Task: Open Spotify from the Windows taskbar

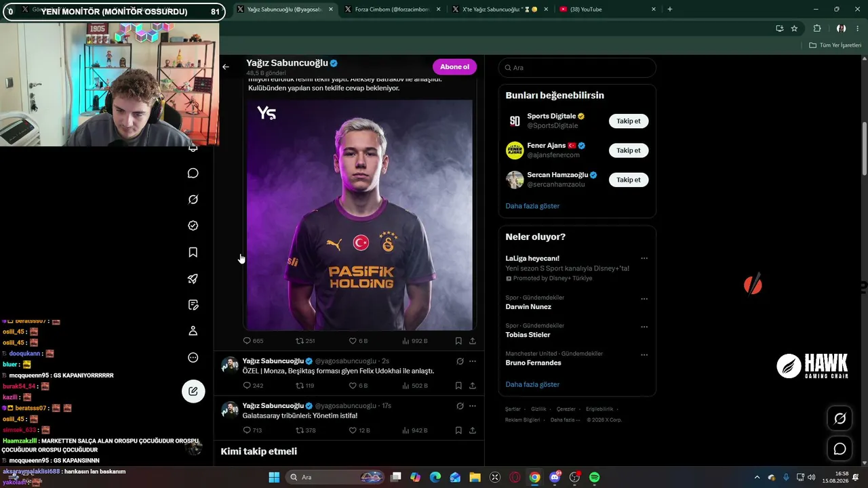Action: [x=595, y=477]
